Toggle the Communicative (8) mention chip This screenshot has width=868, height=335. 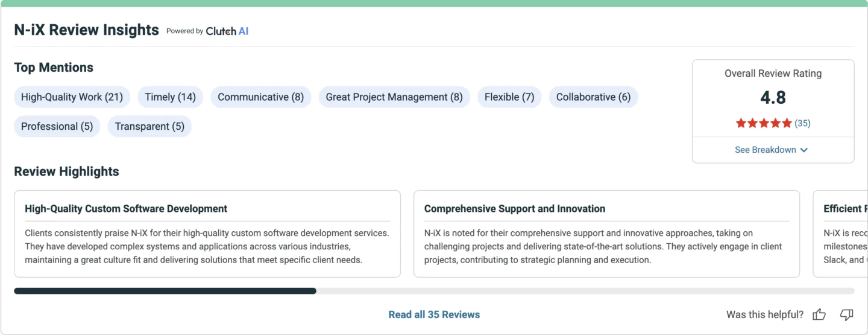(x=260, y=97)
